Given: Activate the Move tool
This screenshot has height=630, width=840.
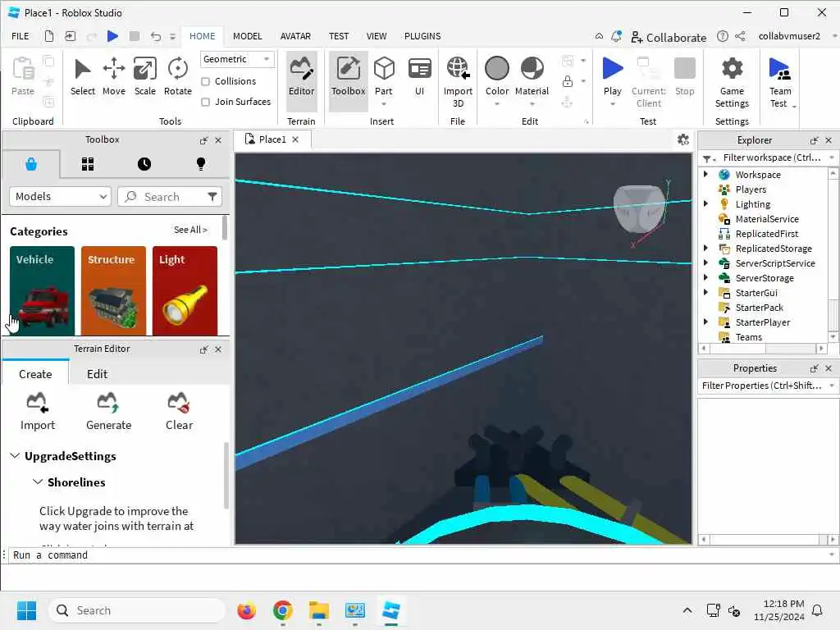Looking at the screenshot, I should [x=113, y=77].
